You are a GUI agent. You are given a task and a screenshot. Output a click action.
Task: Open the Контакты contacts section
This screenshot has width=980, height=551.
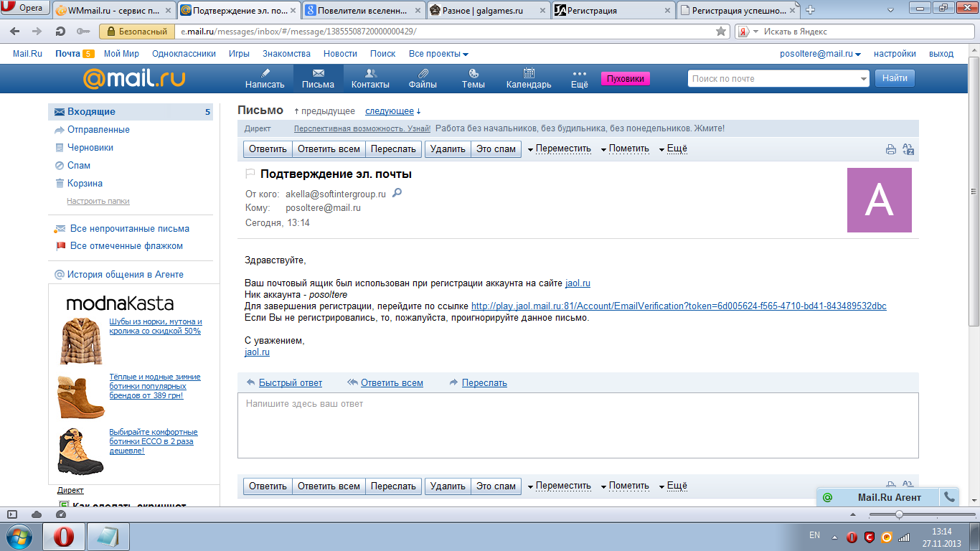click(370, 77)
